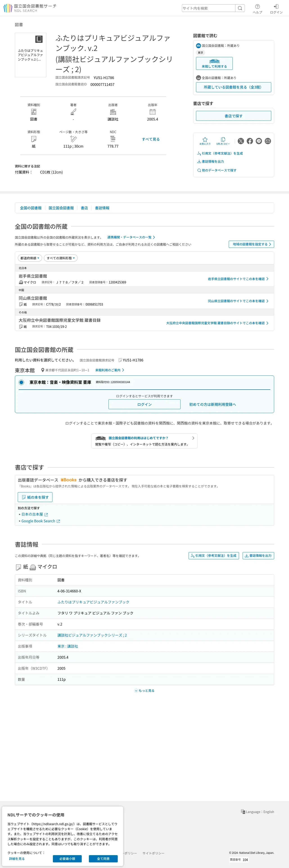This screenshot has height=868, width=289.
Task: Click 紙の本を探す button
Action: pyautogui.click(x=35, y=497)
